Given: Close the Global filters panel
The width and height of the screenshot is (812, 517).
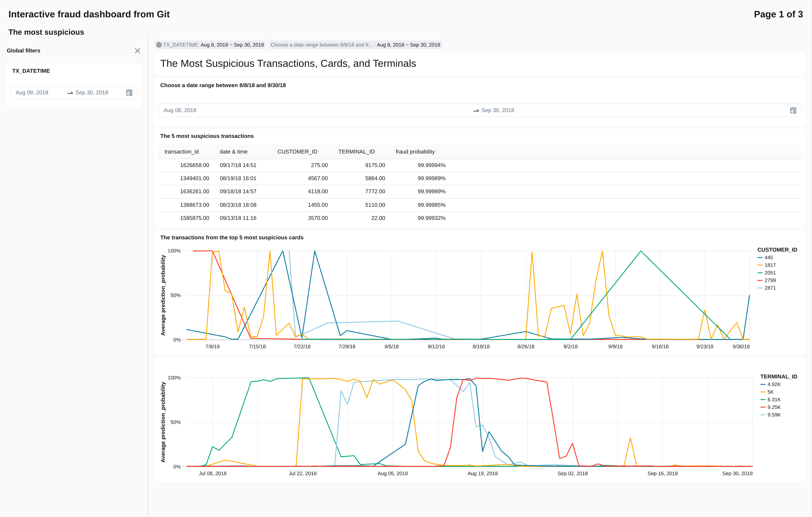Looking at the screenshot, I should pos(137,51).
